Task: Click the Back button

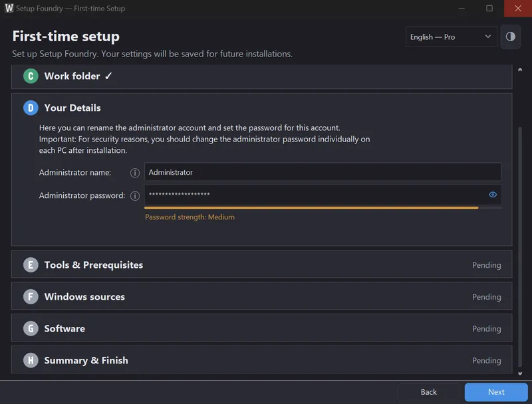Action: point(428,392)
